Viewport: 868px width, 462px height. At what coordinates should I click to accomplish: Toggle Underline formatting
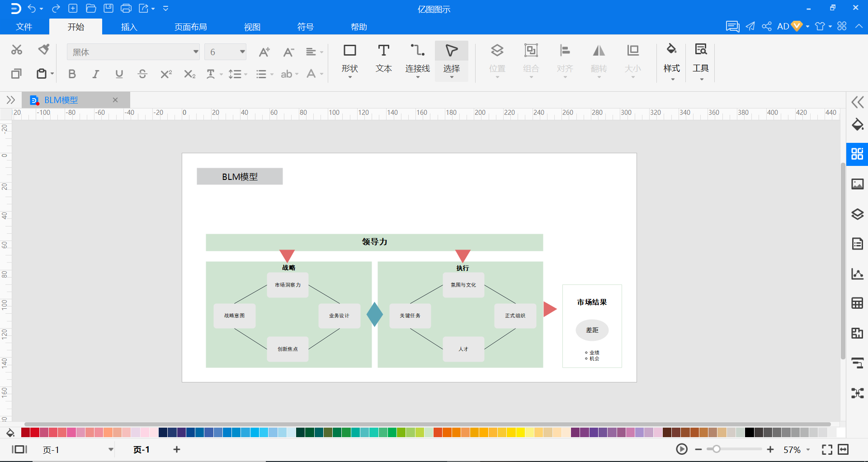pos(119,74)
